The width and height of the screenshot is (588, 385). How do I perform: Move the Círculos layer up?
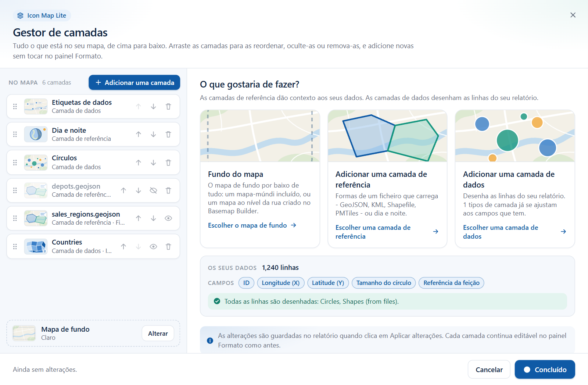(138, 163)
